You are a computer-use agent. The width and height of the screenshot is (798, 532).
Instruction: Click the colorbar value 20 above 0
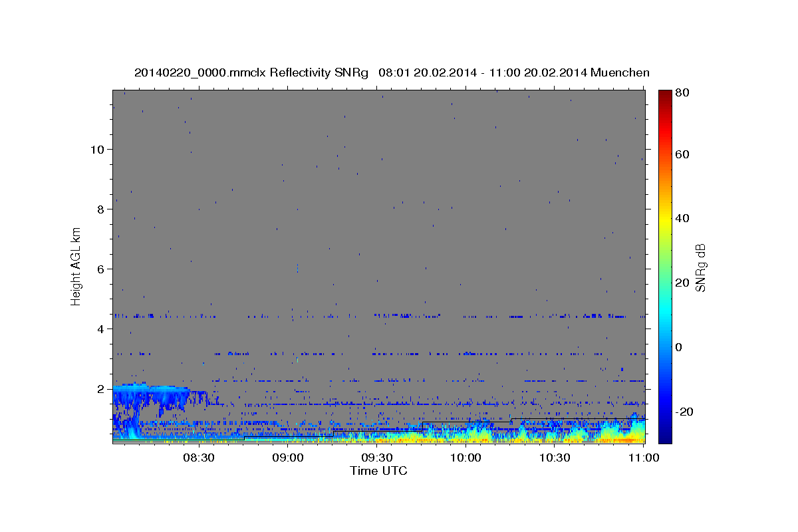pyautogui.click(x=682, y=283)
